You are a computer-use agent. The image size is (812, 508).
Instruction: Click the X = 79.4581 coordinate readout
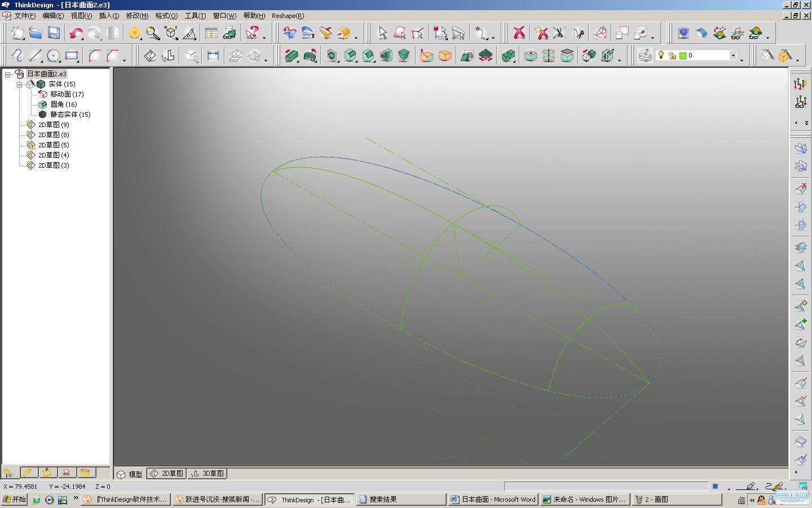(x=20, y=487)
